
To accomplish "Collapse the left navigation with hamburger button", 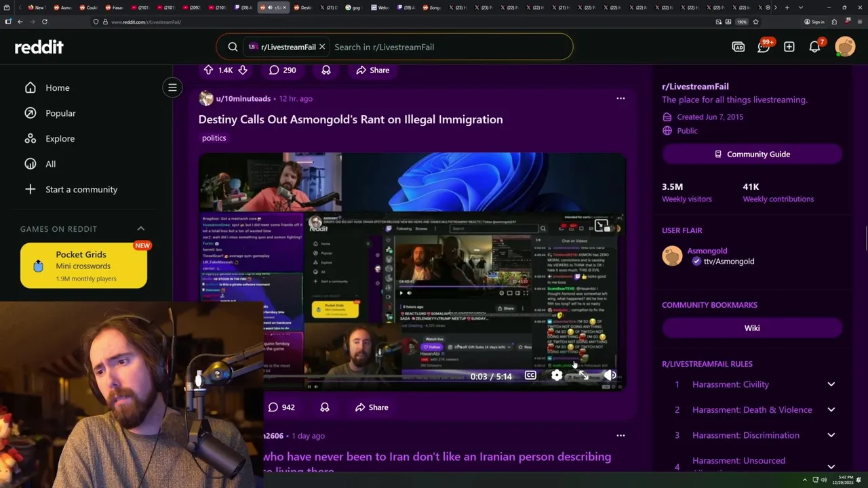I will tap(172, 87).
